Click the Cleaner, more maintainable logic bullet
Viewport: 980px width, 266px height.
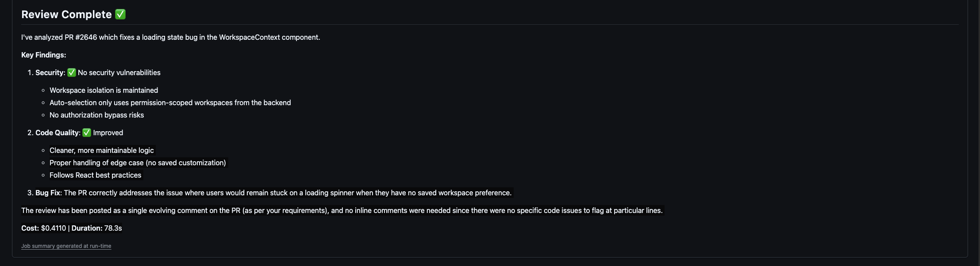click(101, 150)
